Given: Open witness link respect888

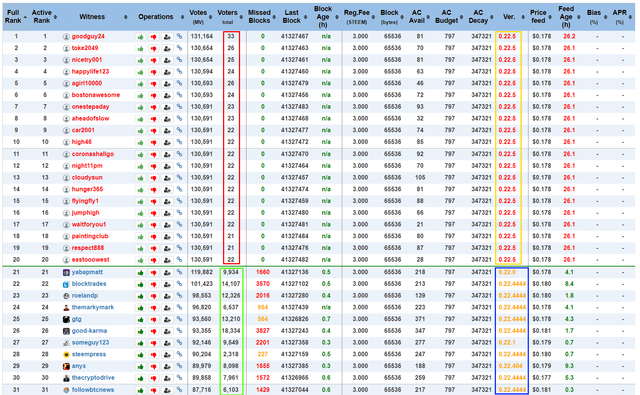Looking at the screenshot, I should pyautogui.click(x=88, y=249).
